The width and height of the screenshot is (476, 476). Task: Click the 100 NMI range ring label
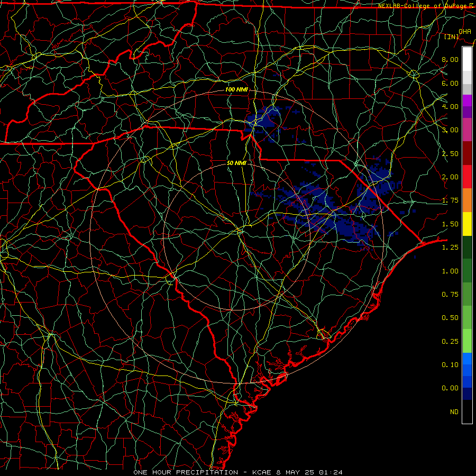click(236, 89)
